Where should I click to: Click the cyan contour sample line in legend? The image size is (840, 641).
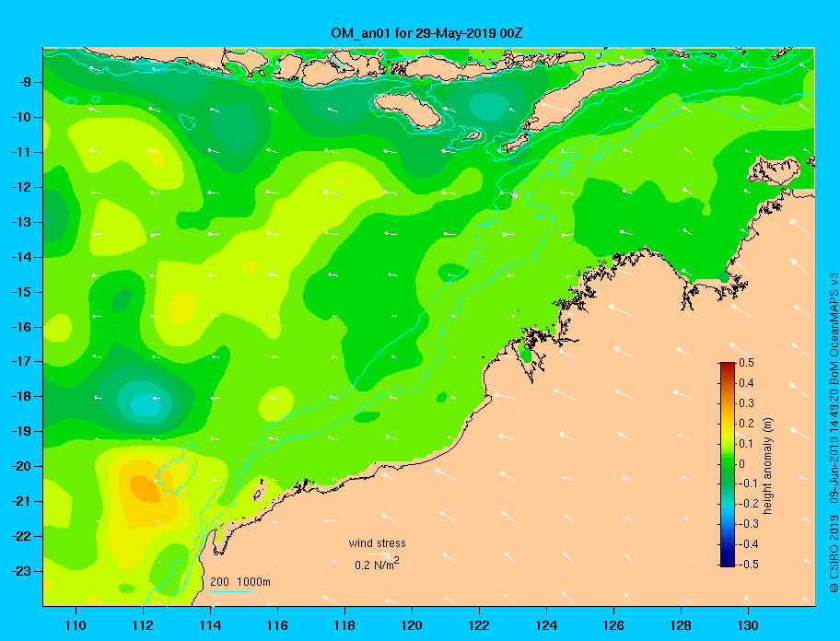[x=230, y=591]
